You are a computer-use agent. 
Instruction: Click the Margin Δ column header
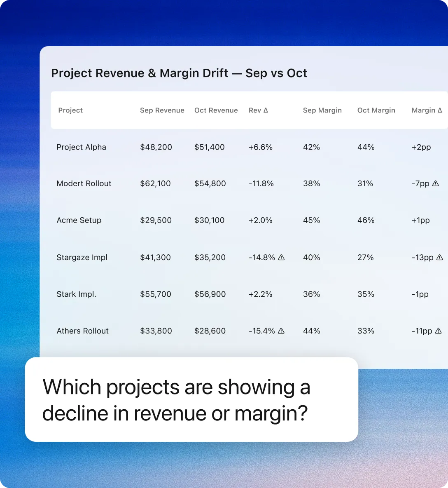pyautogui.click(x=427, y=110)
